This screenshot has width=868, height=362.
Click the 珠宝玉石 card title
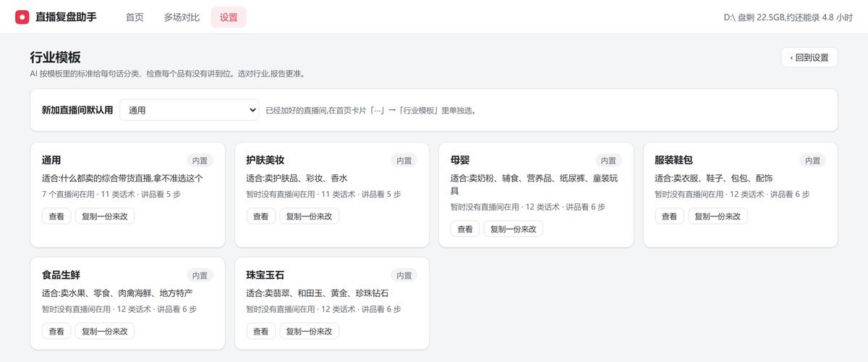[265, 275]
